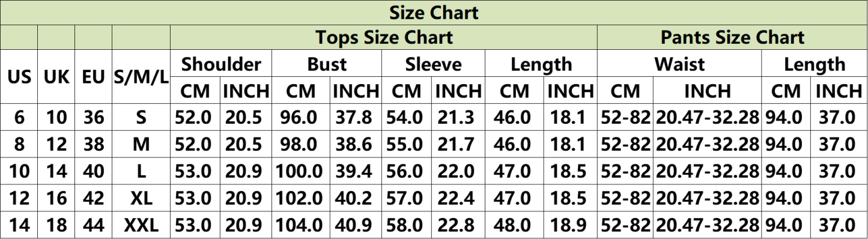Click the Waist column header

(679, 64)
